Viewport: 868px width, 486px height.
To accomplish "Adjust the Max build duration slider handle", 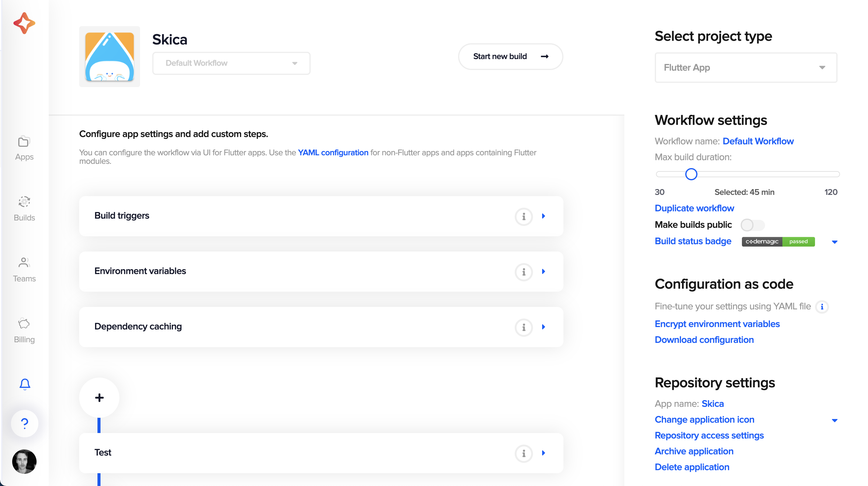I will click(691, 174).
